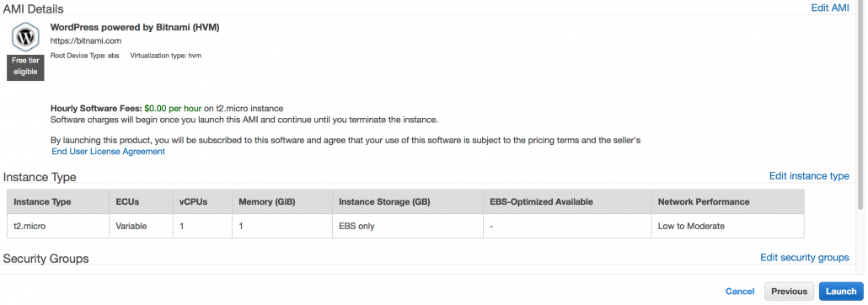
Task: Click the Free tier eligible badge
Action: click(25, 67)
